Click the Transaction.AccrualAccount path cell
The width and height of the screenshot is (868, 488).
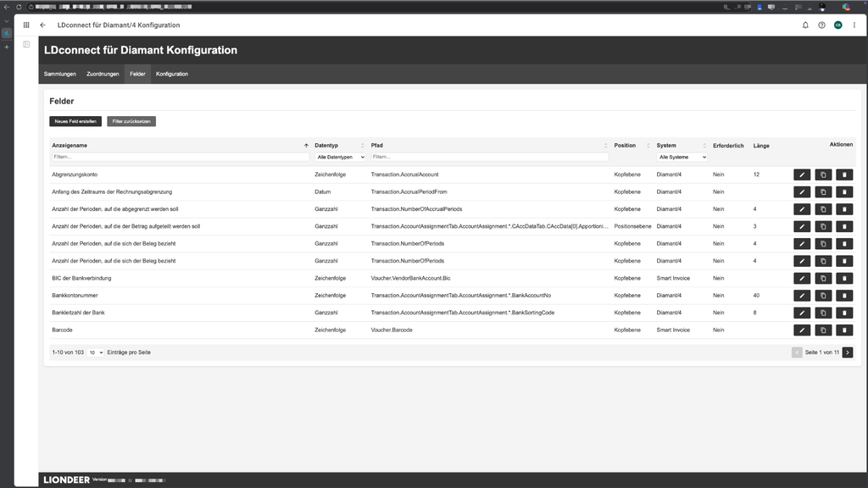404,175
